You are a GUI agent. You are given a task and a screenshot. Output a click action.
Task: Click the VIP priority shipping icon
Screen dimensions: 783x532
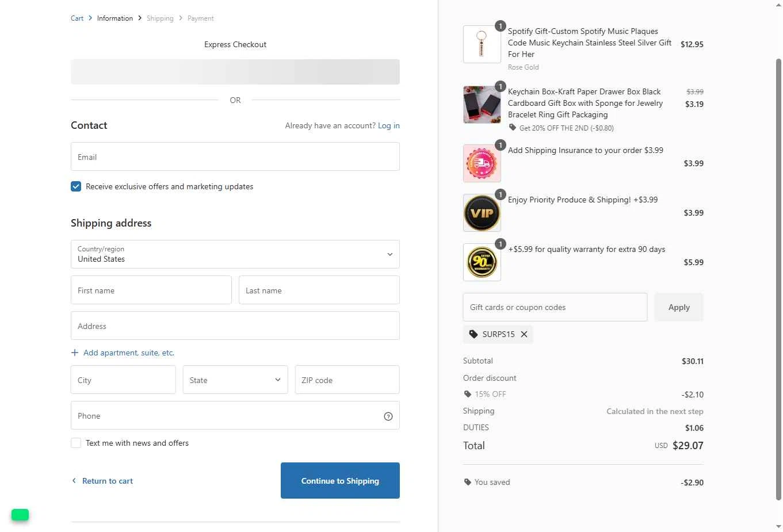[482, 213]
